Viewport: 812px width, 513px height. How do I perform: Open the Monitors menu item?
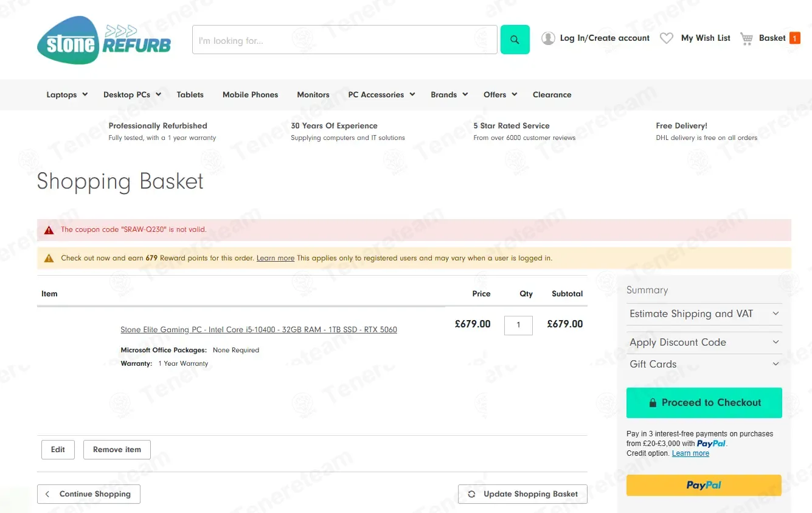click(x=313, y=95)
